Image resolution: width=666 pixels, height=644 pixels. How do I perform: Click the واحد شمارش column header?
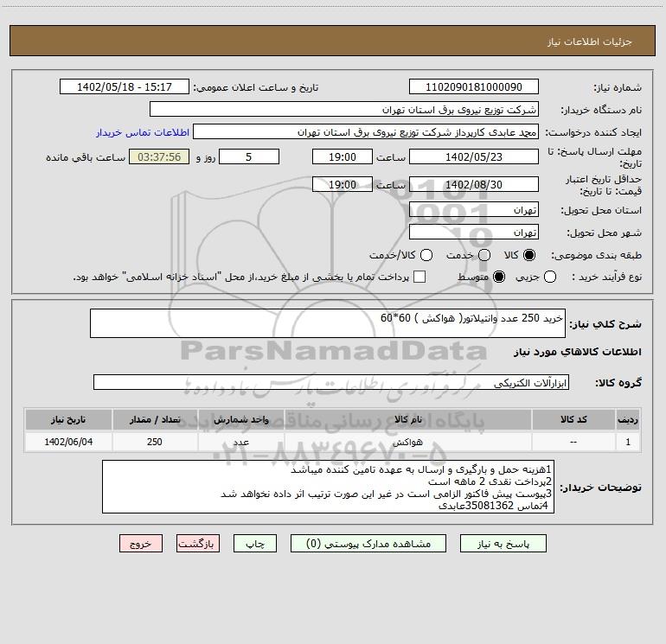tap(240, 419)
